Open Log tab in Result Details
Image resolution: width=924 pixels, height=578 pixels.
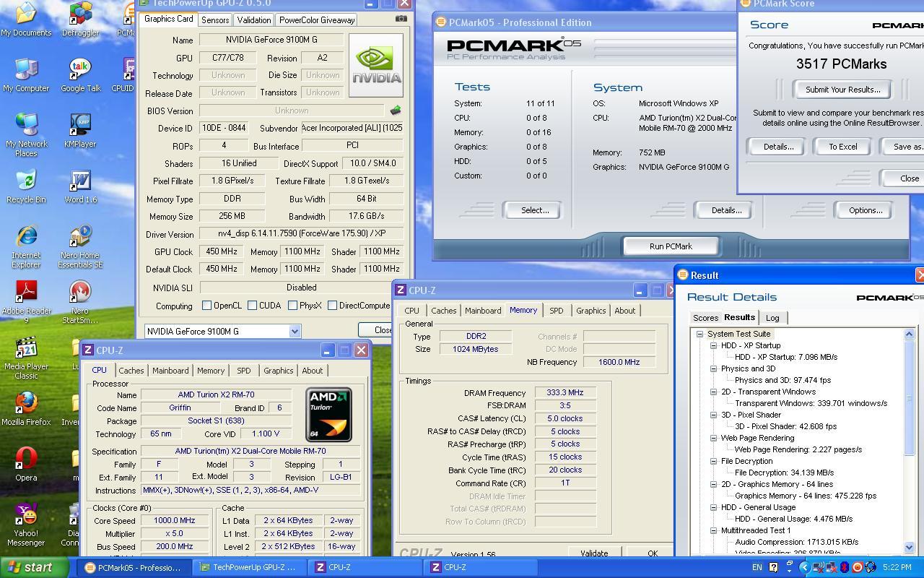point(772,318)
